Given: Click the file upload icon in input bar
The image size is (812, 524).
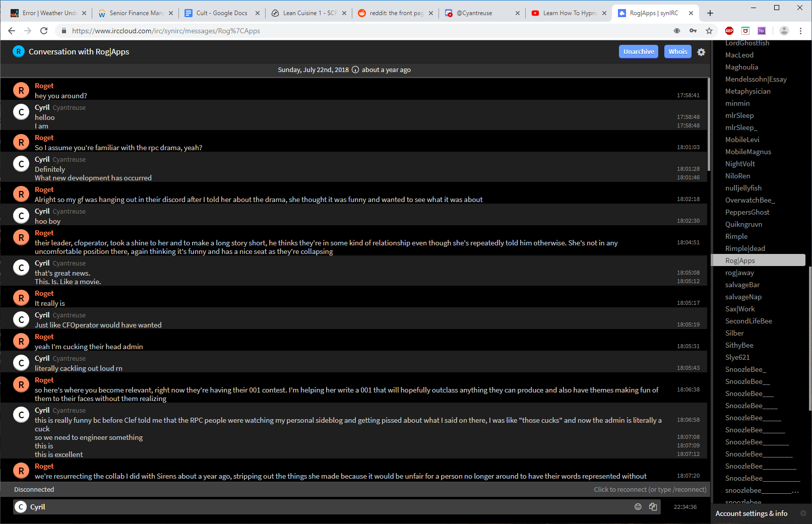Looking at the screenshot, I should pyautogui.click(x=653, y=507).
